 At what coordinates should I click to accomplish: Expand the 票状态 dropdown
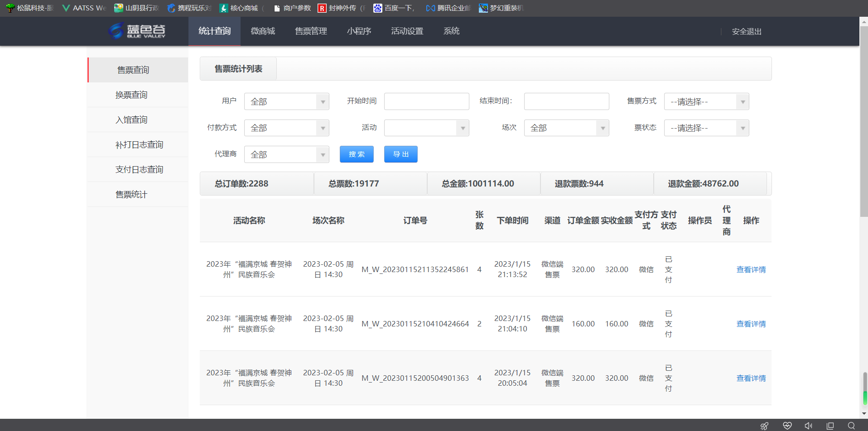(x=706, y=128)
